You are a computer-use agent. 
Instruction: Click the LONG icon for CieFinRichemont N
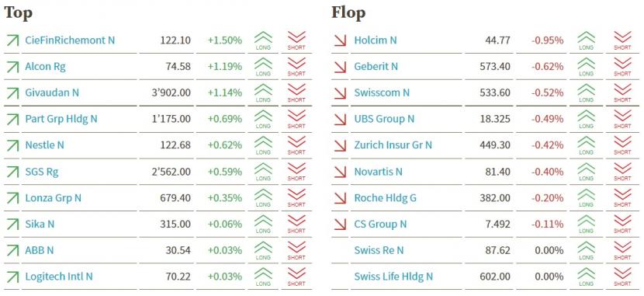coord(263,40)
